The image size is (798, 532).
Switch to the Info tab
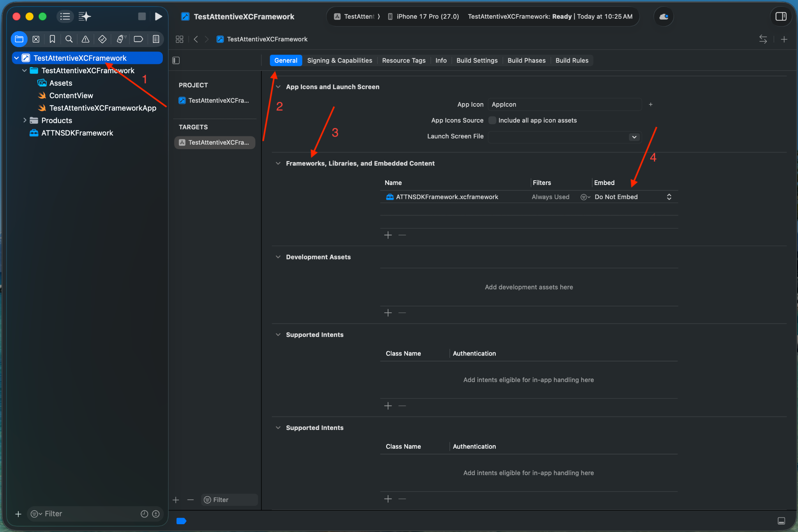tap(441, 60)
